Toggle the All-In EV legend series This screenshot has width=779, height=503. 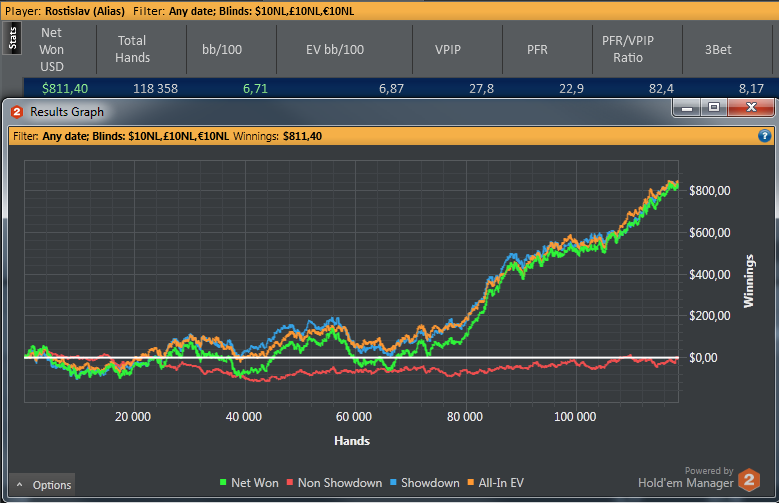[x=495, y=483]
